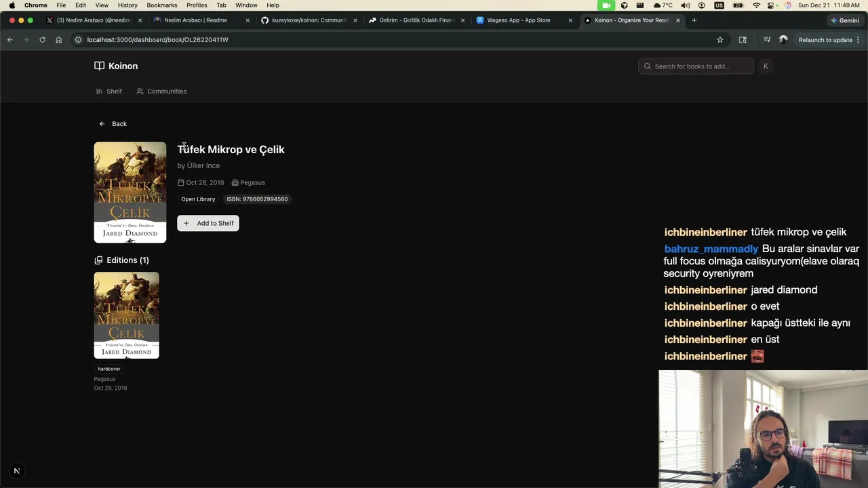868x488 pixels.
Task: Click the browser home icon
Action: pos(58,39)
